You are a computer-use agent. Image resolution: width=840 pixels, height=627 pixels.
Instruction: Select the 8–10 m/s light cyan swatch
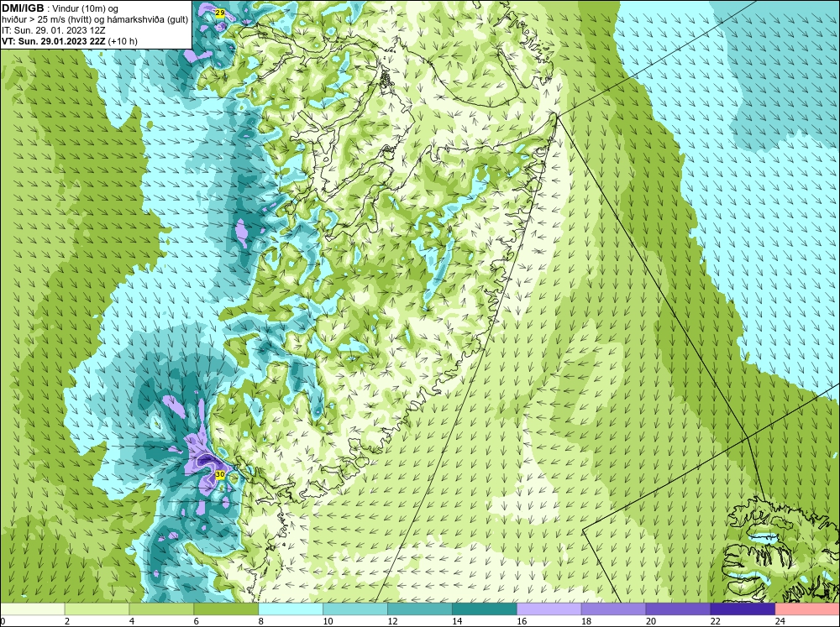pyautogui.click(x=291, y=609)
